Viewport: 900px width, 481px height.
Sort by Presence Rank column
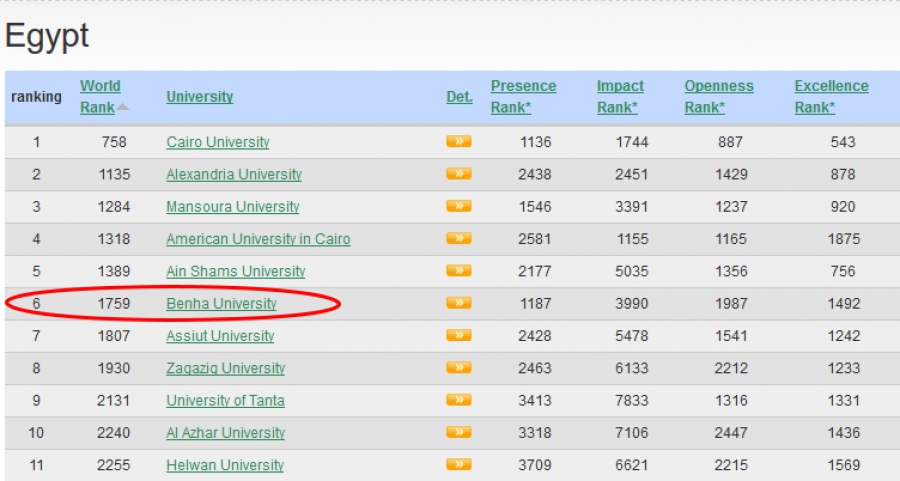523,96
